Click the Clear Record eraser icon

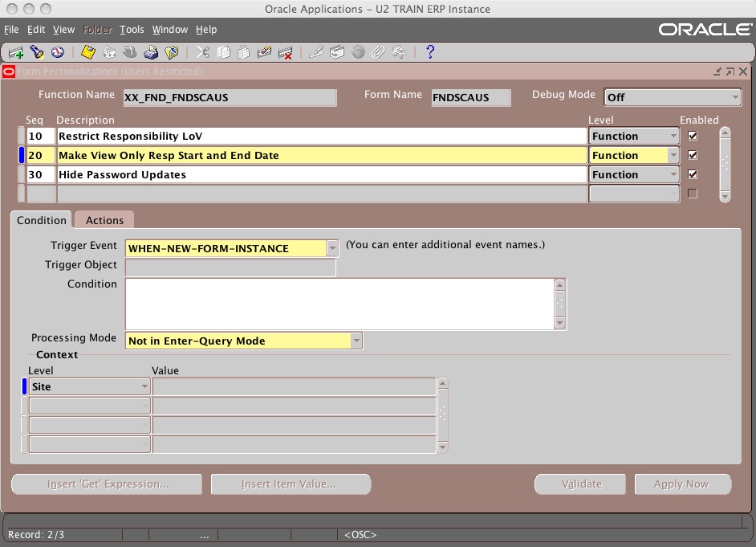(264, 52)
